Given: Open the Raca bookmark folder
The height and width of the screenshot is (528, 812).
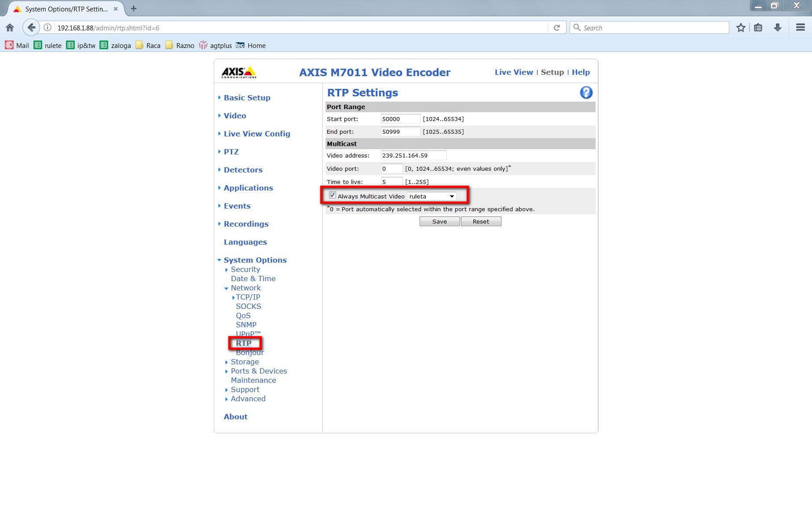Looking at the screenshot, I should (x=148, y=45).
